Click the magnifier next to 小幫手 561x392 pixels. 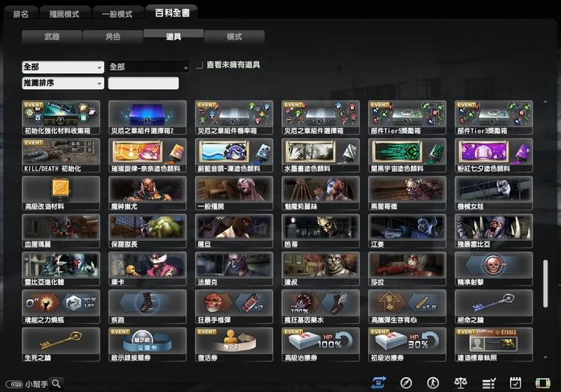55,383
